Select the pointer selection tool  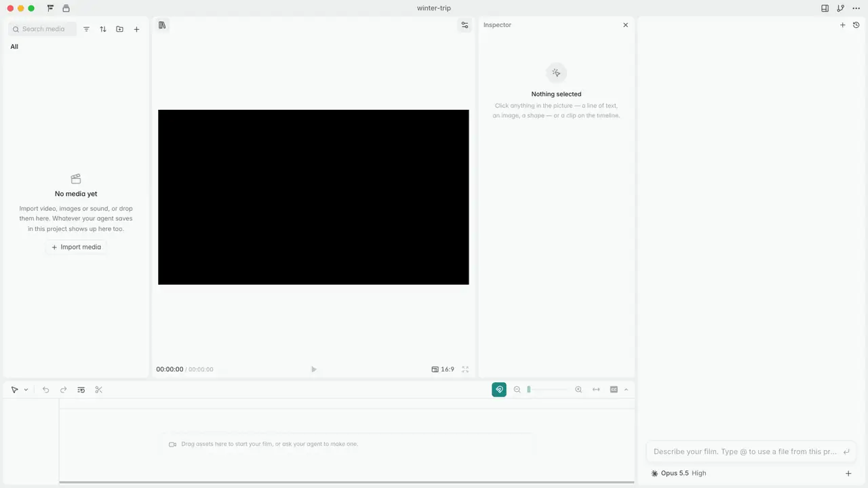[14, 390]
